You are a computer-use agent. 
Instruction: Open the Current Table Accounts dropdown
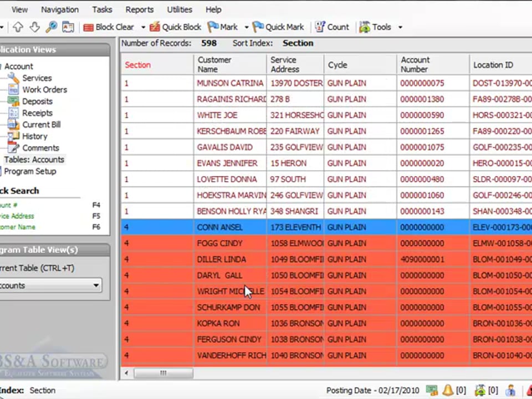click(50, 285)
